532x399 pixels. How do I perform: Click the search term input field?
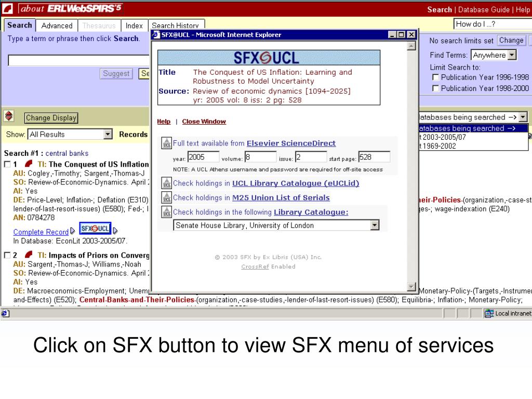79,60
